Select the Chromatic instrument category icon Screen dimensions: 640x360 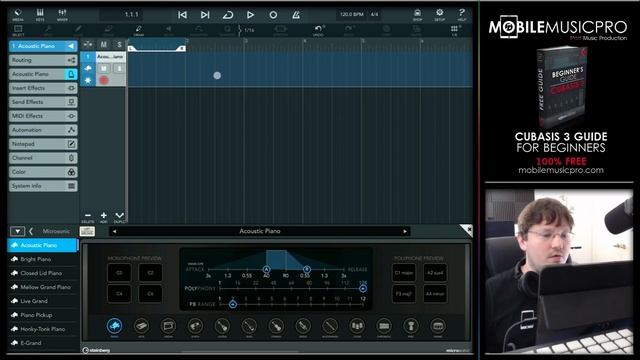(384, 327)
